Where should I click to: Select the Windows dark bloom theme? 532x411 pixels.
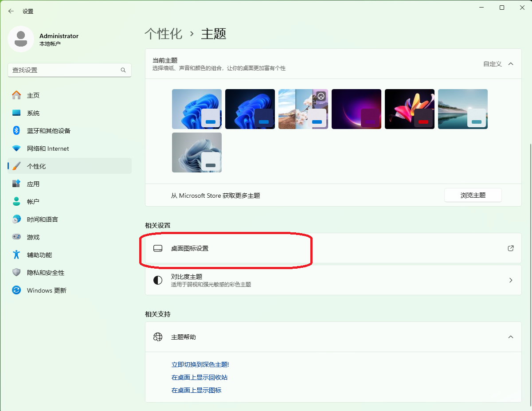pos(250,109)
